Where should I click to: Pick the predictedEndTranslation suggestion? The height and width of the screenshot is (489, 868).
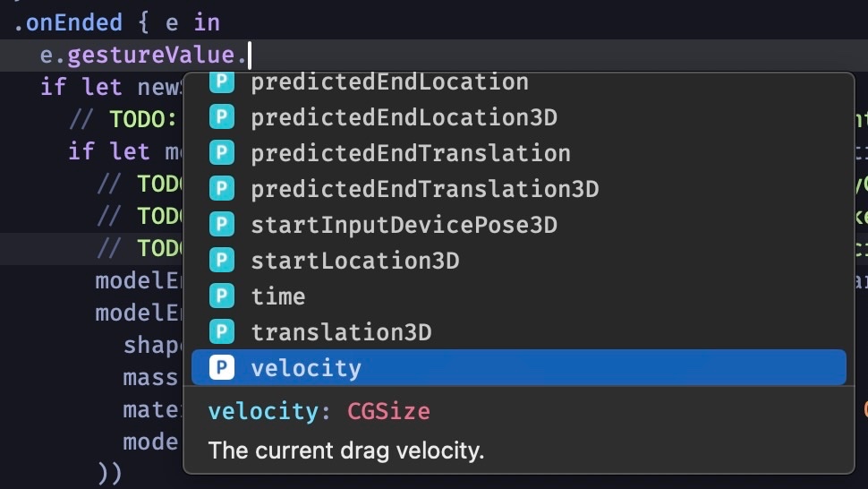click(x=519, y=153)
